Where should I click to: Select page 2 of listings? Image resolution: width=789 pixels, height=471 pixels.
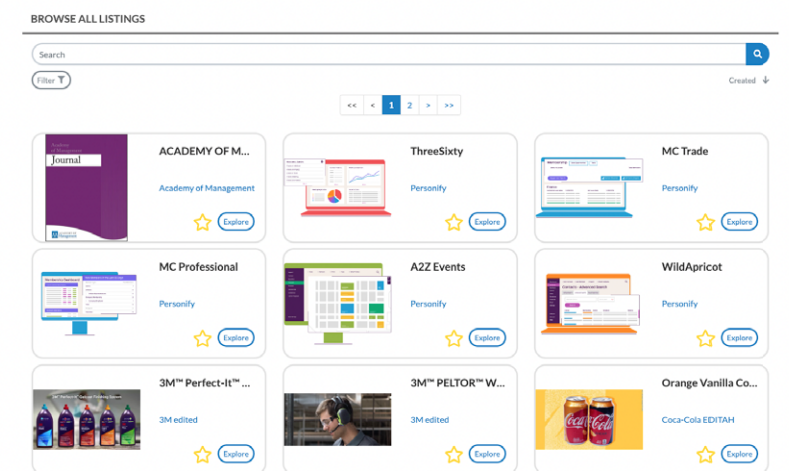(410, 105)
